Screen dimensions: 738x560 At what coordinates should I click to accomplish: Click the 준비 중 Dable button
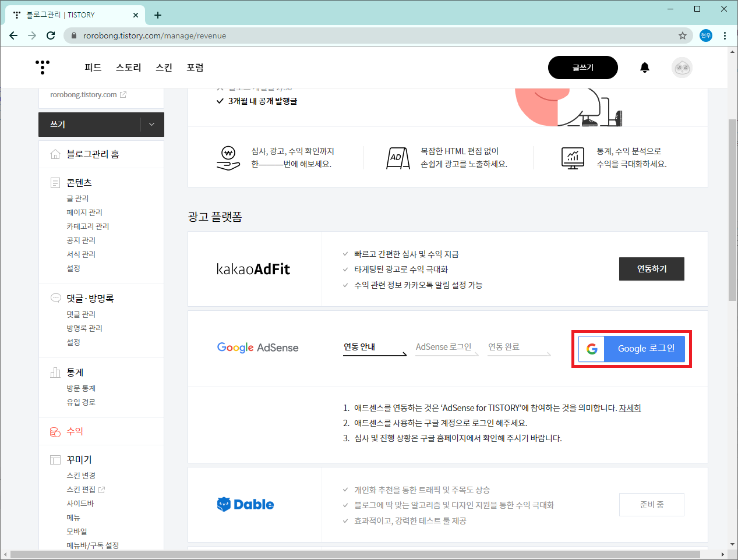(652, 505)
